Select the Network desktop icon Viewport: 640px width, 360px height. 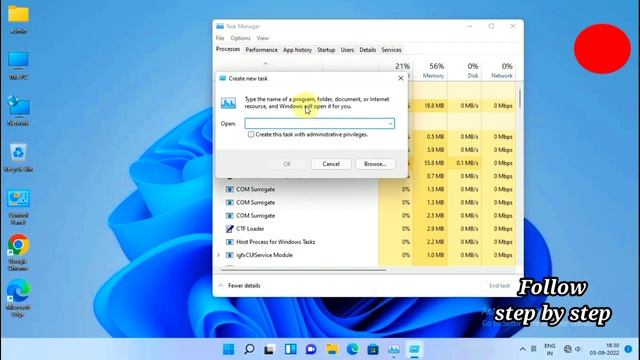point(18,111)
